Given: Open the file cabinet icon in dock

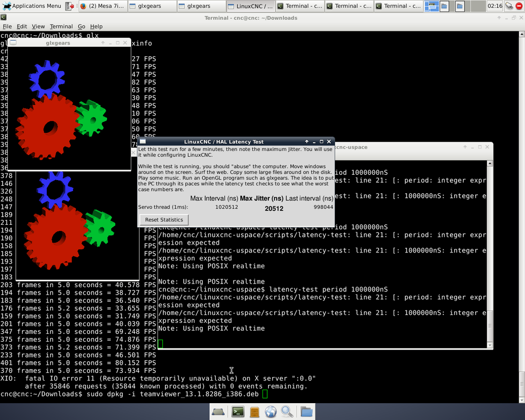Looking at the screenshot, I should [x=254, y=412].
